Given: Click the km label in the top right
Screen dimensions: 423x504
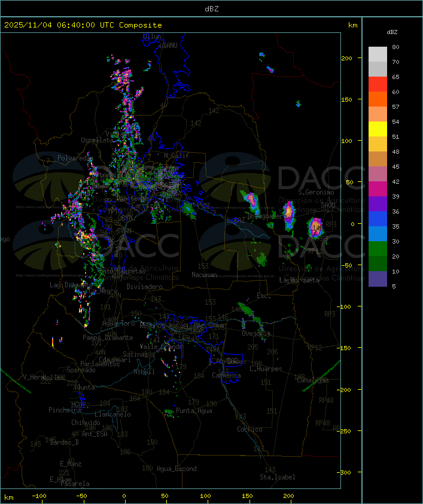Looking at the screenshot, I should pyautogui.click(x=352, y=25).
